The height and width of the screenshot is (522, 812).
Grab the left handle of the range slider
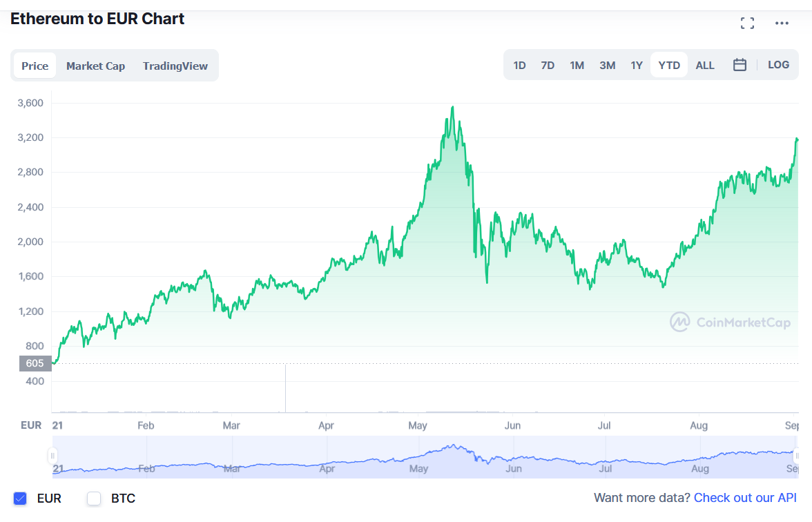click(x=52, y=456)
